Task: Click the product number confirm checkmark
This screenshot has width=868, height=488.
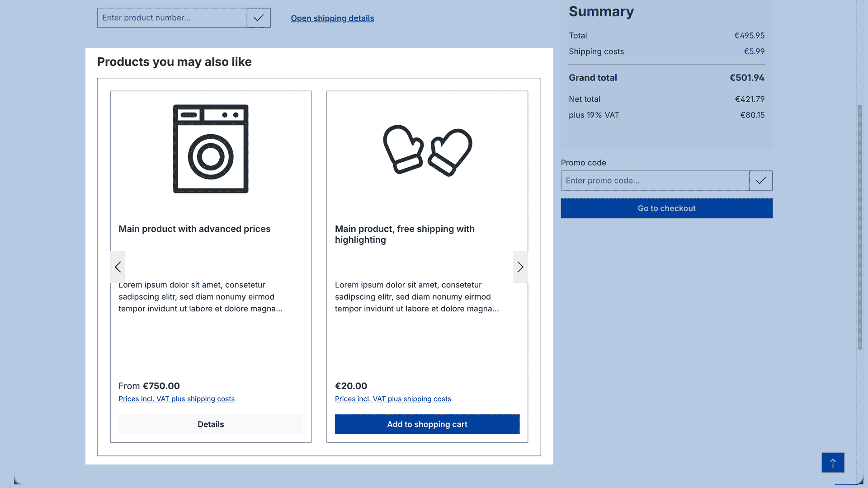Action: click(x=259, y=18)
